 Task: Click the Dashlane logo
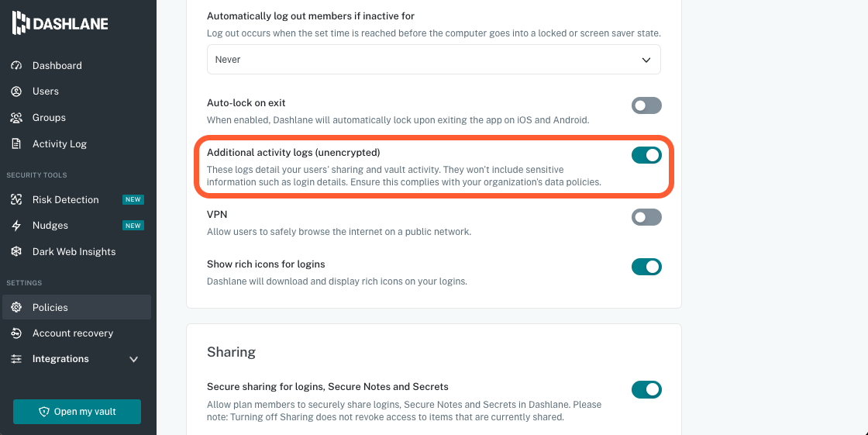(x=60, y=23)
